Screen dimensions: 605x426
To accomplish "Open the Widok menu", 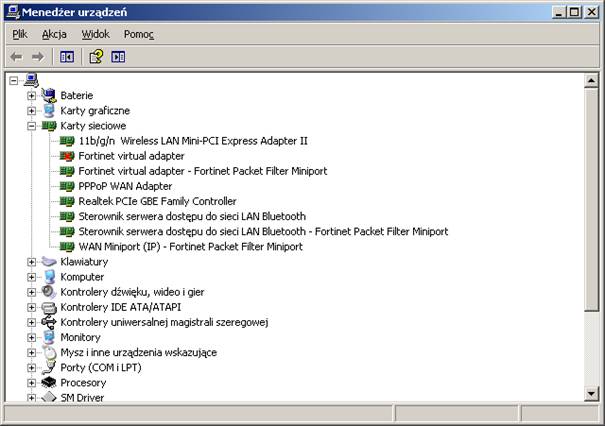I will (x=96, y=34).
